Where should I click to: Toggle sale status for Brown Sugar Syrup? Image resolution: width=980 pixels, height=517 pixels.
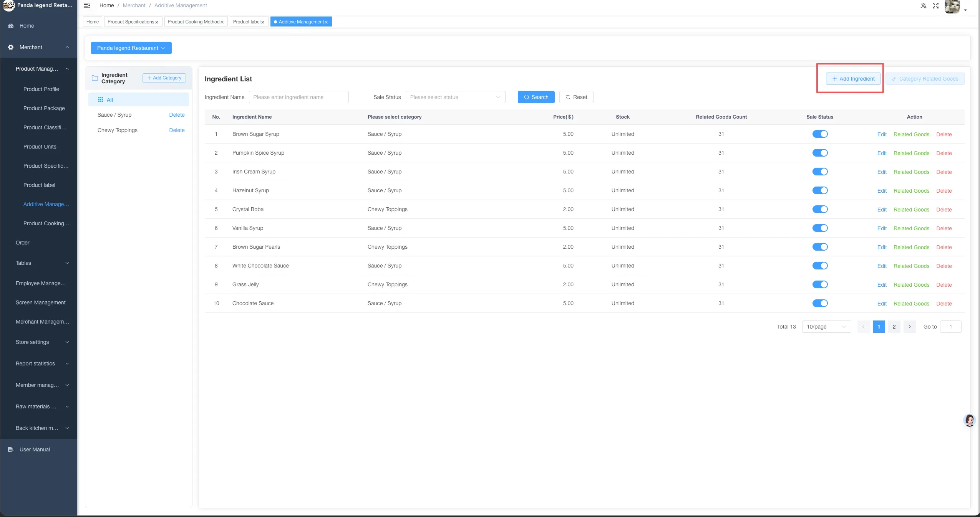(x=820, y=134)
